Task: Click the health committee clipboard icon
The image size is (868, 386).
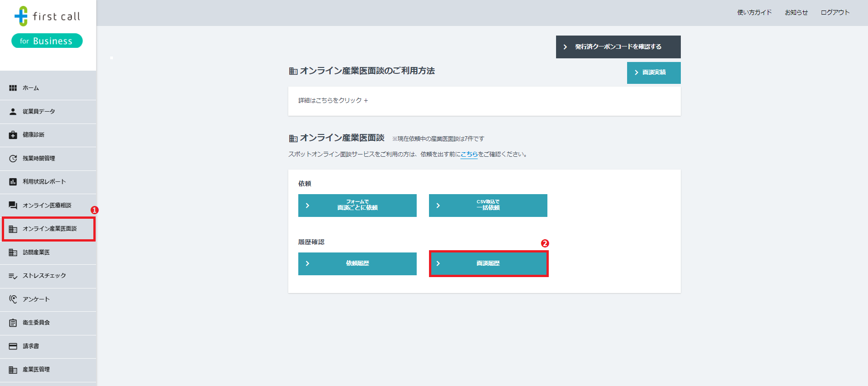Action: pos(13,323)
